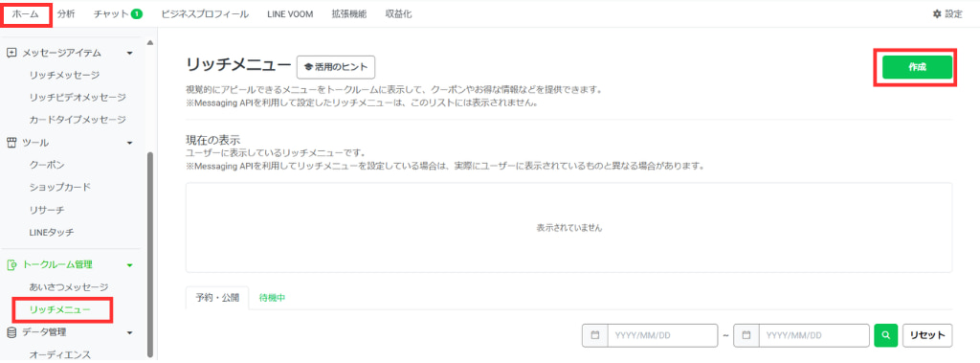Open LINEタッチ in sidebar
This screenshot has width=980, height=363.
pyautogui.click(x=52, y=232)
